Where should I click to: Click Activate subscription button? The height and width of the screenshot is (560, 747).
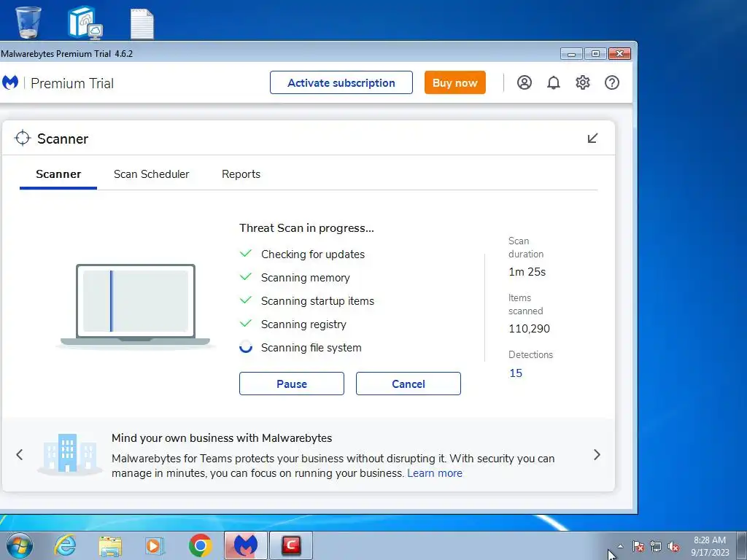pos(341,83)
